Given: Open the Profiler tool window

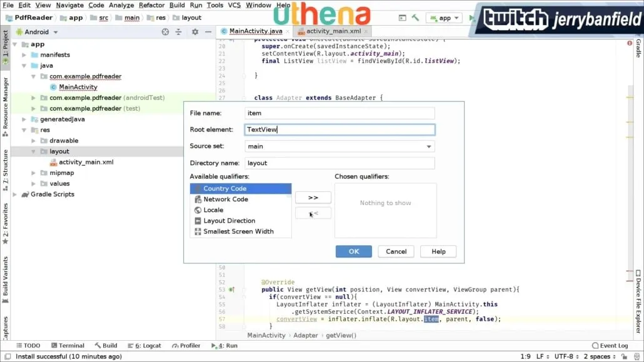Looking at the screenshot, I should (186, 346).
